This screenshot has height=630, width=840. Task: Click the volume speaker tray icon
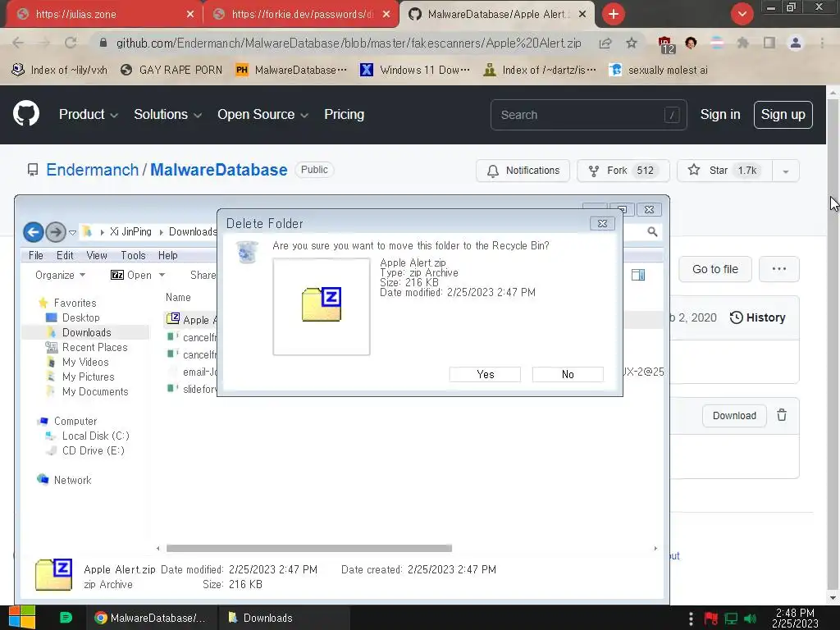click(751, 619)
